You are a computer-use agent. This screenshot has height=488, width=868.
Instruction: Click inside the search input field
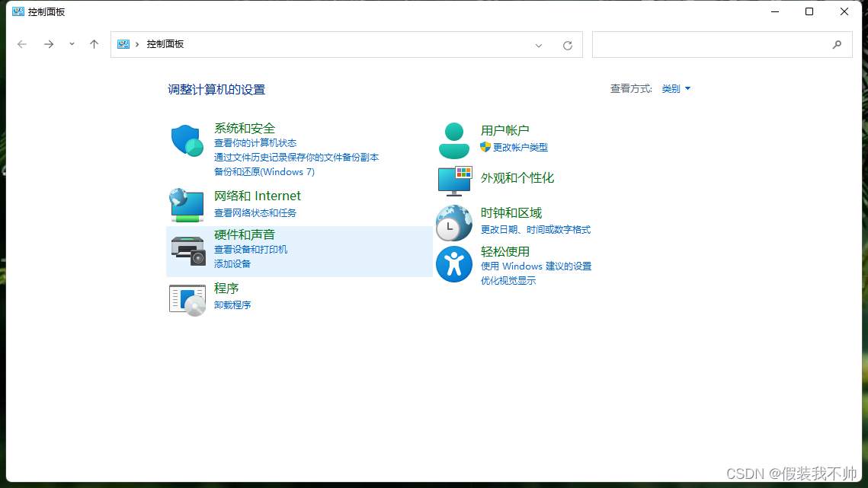(x=716, y=44)
